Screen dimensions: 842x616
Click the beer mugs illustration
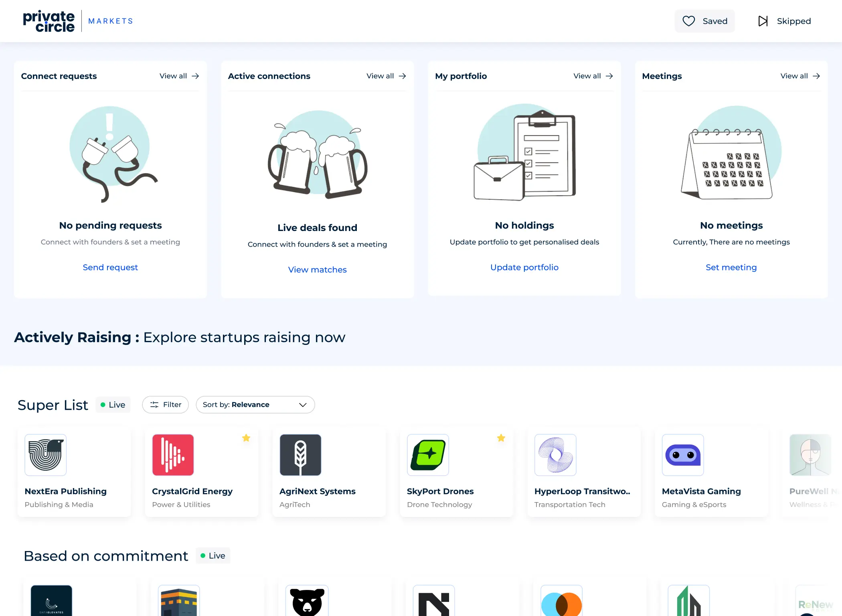point(318,154)
